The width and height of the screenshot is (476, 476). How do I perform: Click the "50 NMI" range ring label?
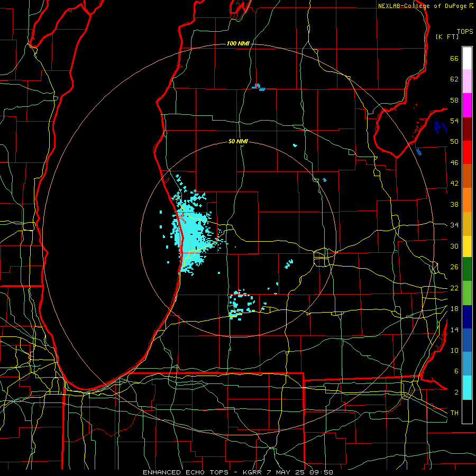[238, 141]
